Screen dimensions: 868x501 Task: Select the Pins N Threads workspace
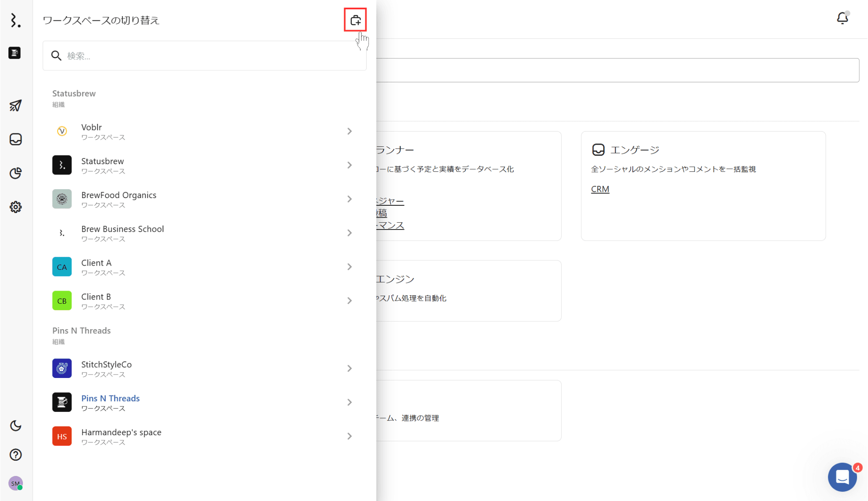110,402
